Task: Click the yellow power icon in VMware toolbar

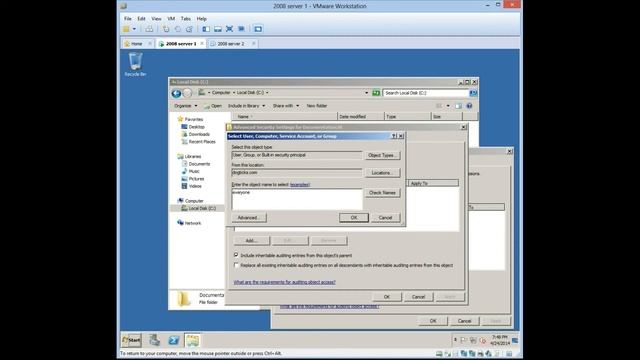Action: point(127,29)
